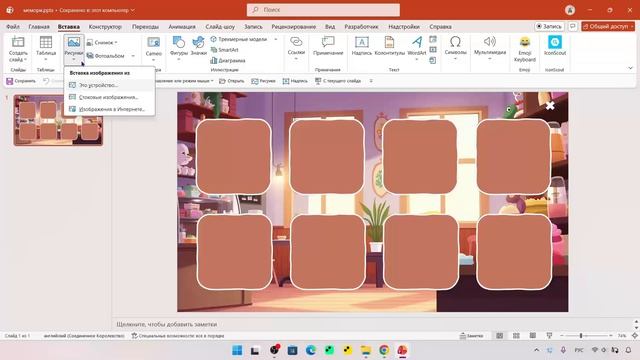The height and width of the screenshot is (360, 640).
Task: Click the SmartArt button
Action: [224, 50]
